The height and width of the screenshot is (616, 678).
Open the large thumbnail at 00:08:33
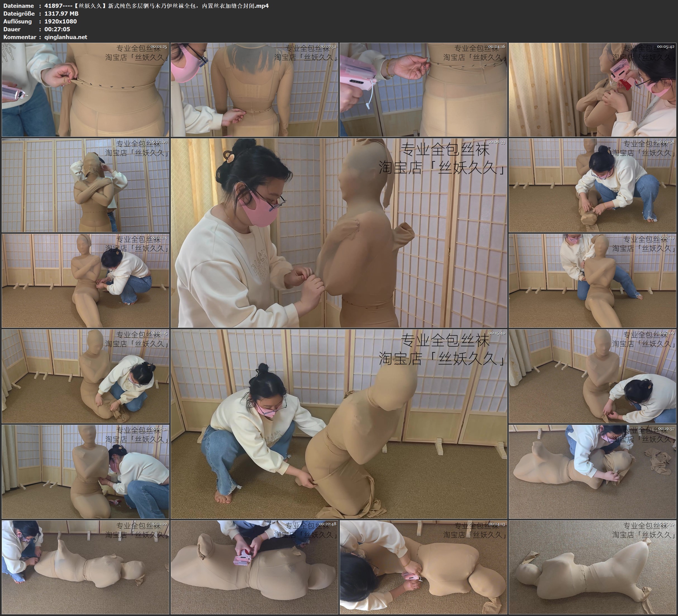click(339, 233)
